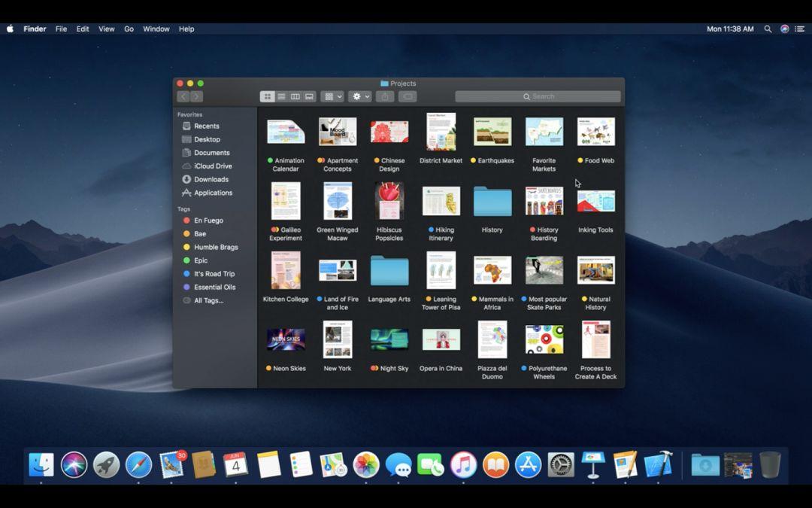
Task: Select icon view in Finder toolbar
Action: pos(267,96)
